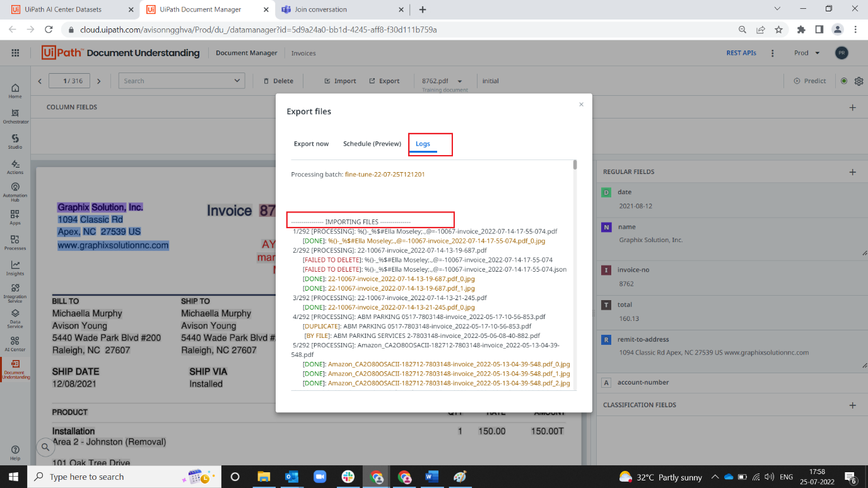868x488 pixels.
Task: Click the Export dialog log scrollbar
Action: click(575, 165)
